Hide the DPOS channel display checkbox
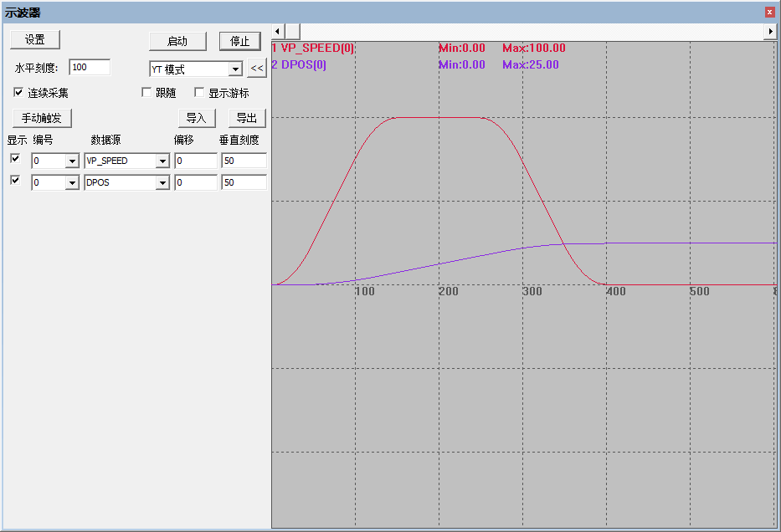 click(14, 180)
